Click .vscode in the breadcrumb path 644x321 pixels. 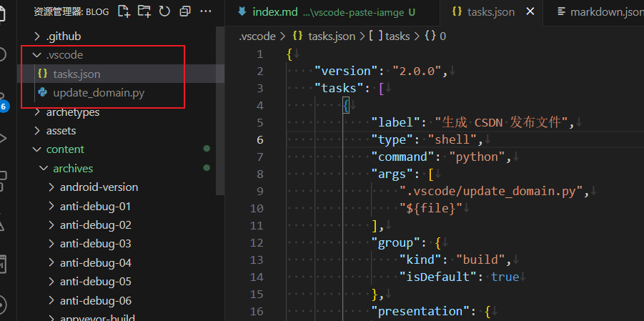[x=255, y=36]
